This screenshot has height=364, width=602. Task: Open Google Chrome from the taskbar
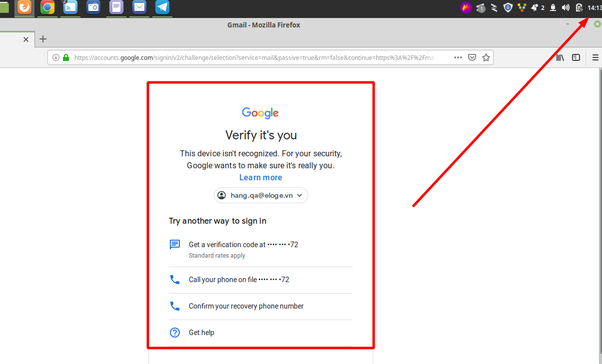point(47,7)
